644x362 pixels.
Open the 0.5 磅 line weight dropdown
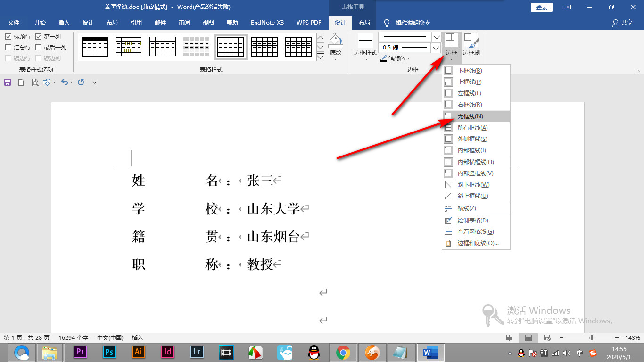[x=437, y=48]
